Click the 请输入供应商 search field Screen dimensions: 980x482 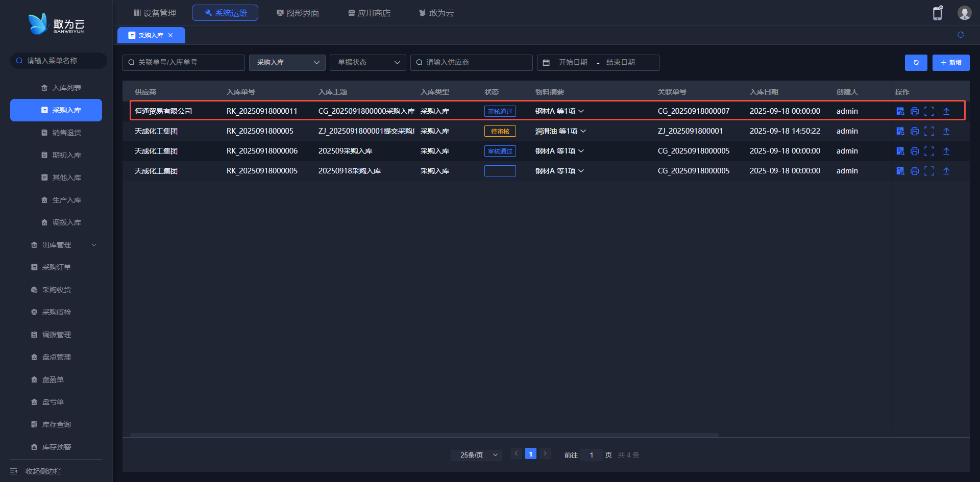(472, 63)
